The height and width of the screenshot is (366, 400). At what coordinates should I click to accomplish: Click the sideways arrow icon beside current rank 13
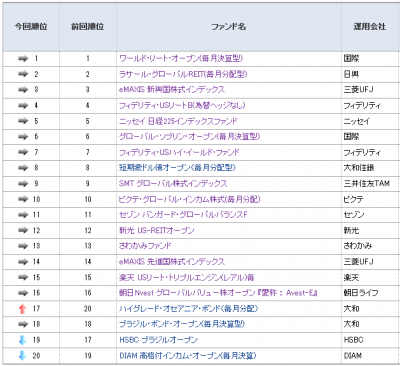[23, 246]
